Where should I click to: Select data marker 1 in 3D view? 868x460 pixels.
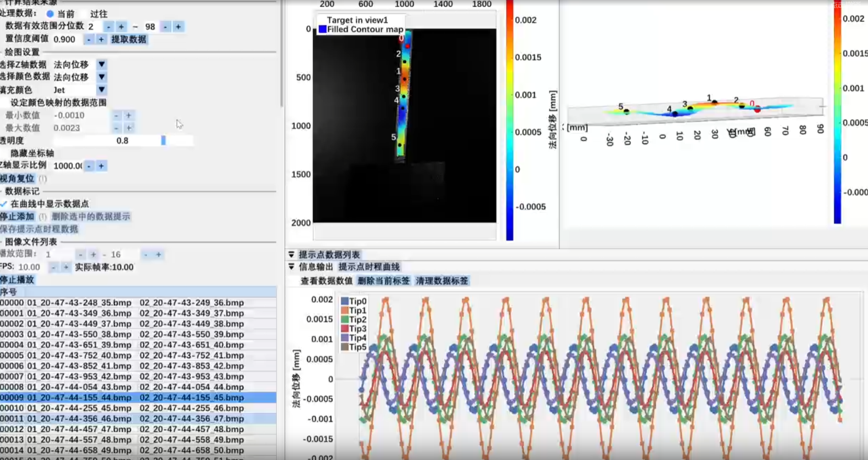point(714,103)
